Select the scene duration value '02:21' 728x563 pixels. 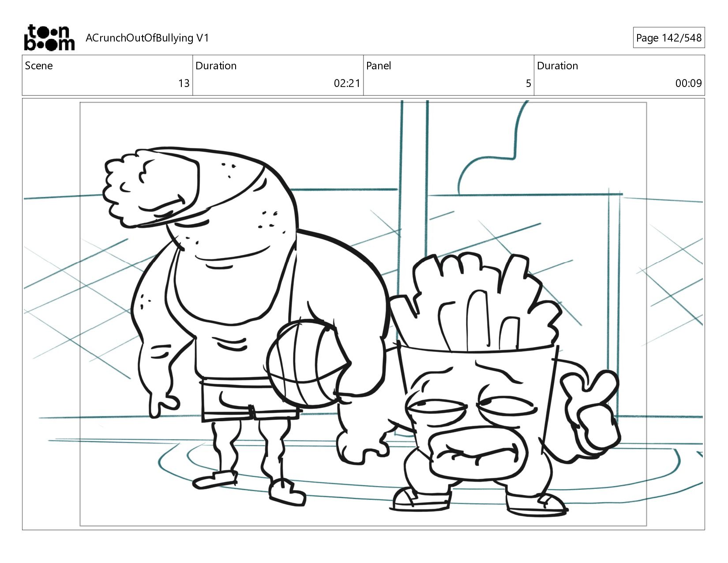347,83
